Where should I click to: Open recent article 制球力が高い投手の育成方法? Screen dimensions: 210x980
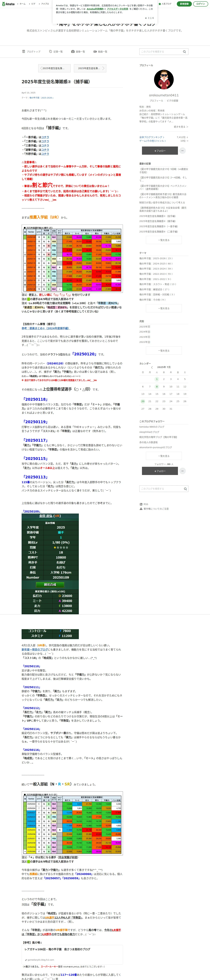tap(162, 202)
